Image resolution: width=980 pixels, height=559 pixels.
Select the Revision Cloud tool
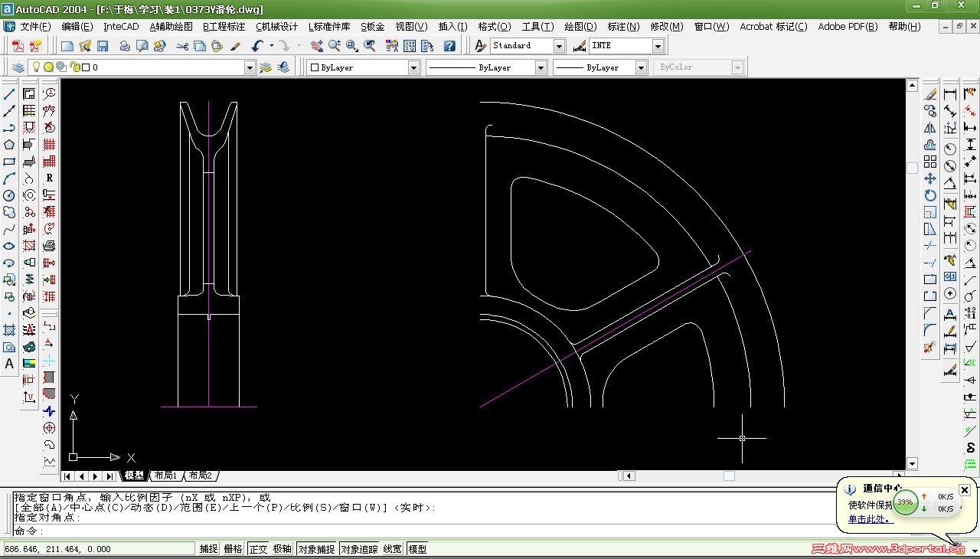(x=9, y=212)
